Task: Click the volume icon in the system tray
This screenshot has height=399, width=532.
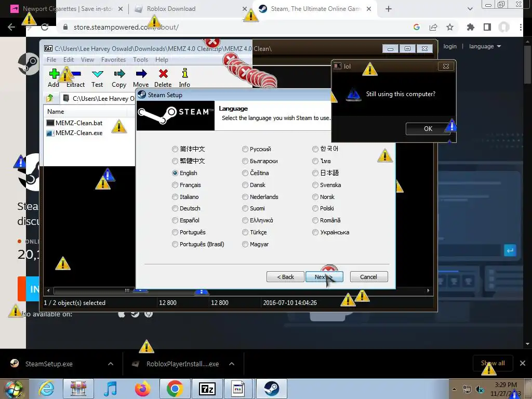Action: coord(480,390)
